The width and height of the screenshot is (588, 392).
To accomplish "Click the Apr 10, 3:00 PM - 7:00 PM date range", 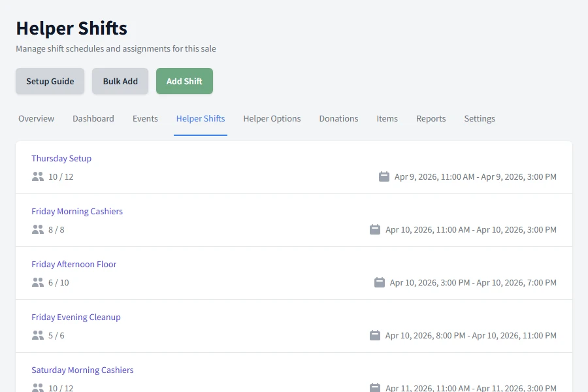I will (x=473, y=282).
